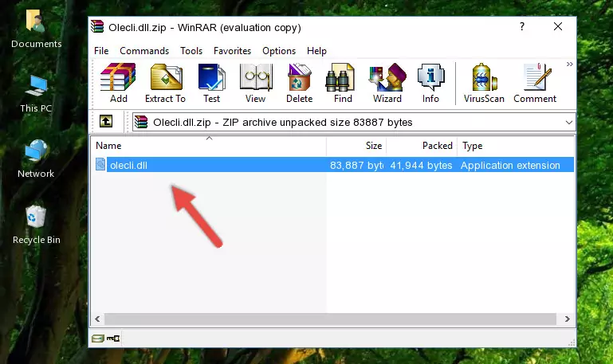Open the address bar path dropdown
Viewport: 613px width, 364px height.
[x=569, y=123]
